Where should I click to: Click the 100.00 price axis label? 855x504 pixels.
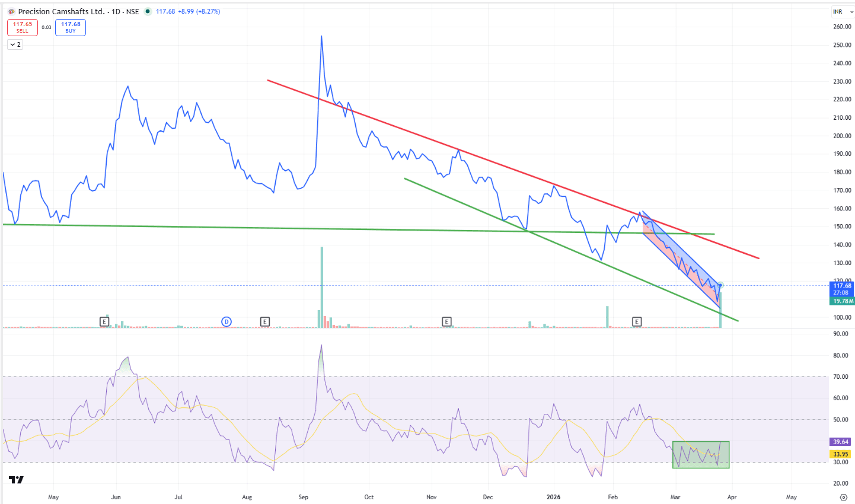pyautogui.click(x=842, y=317)
